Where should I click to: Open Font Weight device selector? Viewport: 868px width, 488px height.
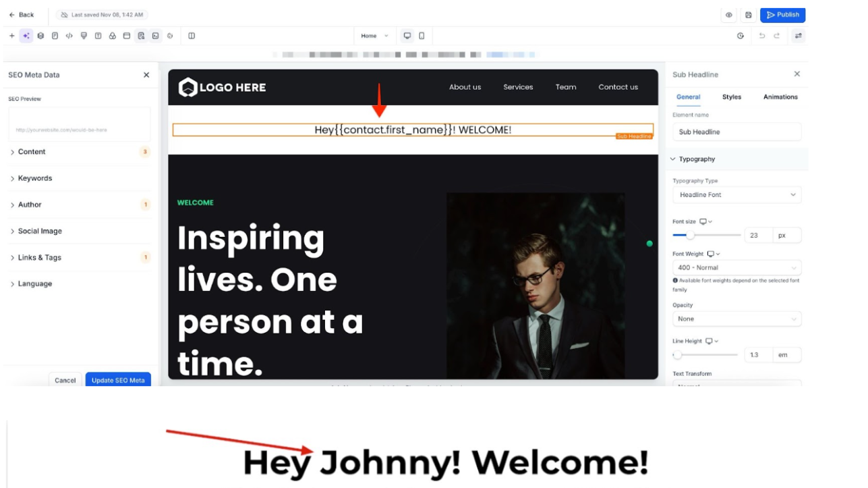(x=713, y=254)
